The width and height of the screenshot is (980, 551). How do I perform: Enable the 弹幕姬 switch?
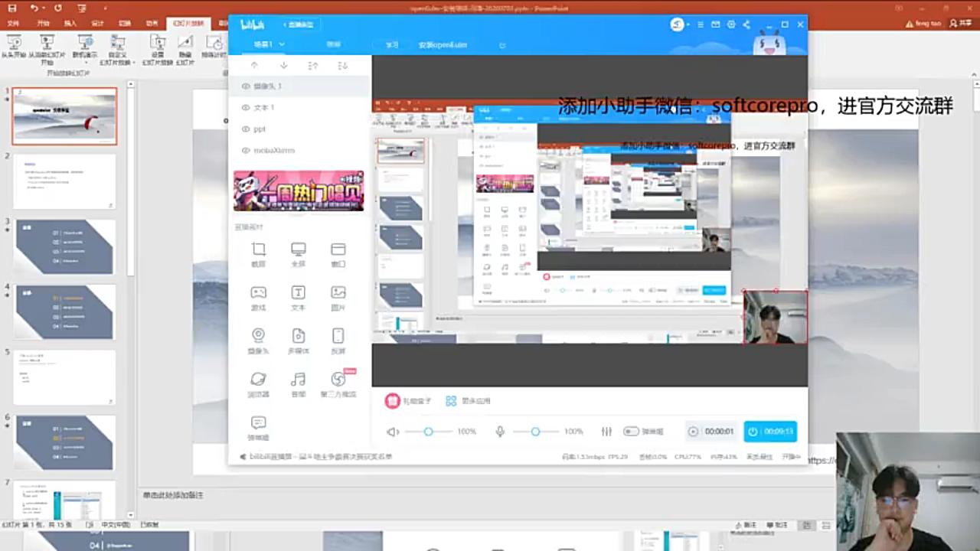tap(631, 431)
